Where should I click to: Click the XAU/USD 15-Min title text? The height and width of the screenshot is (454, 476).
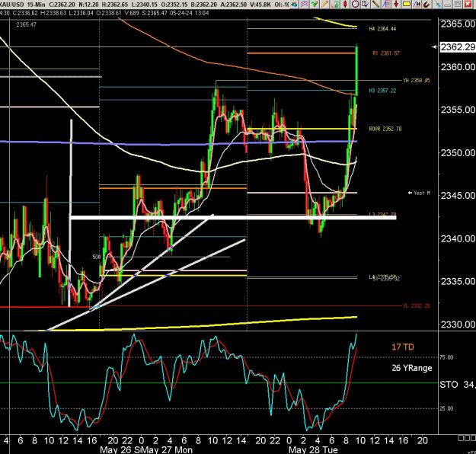(x=22, y=5)
